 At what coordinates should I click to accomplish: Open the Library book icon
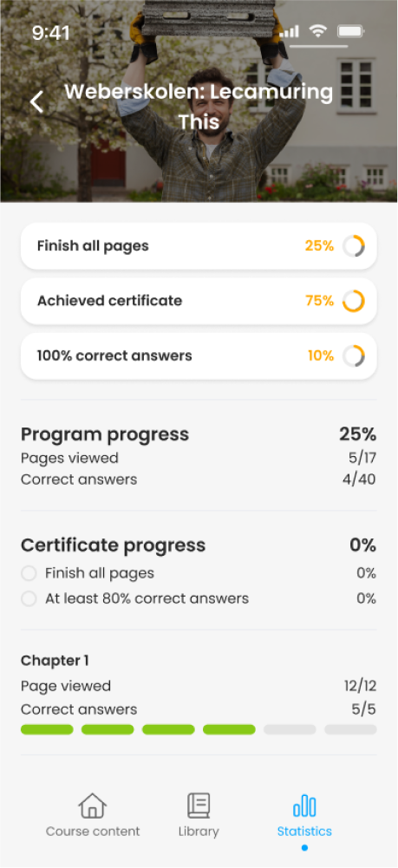(x=199, y=806)
